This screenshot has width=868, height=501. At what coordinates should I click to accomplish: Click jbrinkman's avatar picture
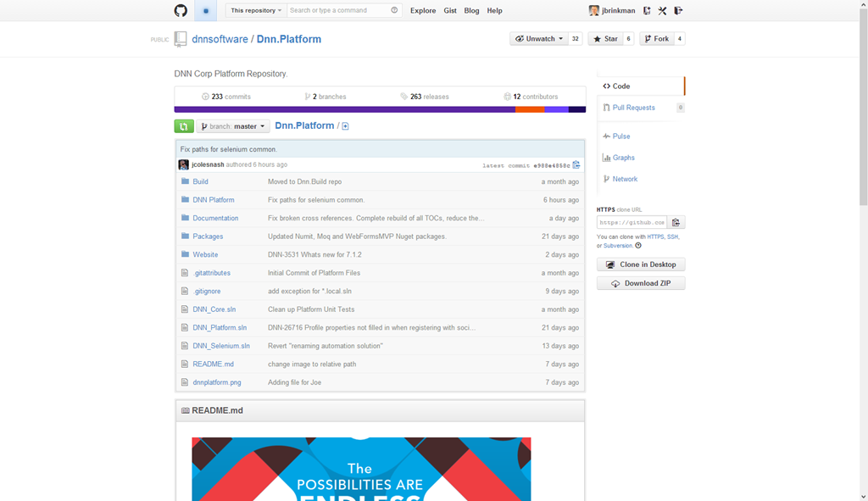(x=593, y=10)
